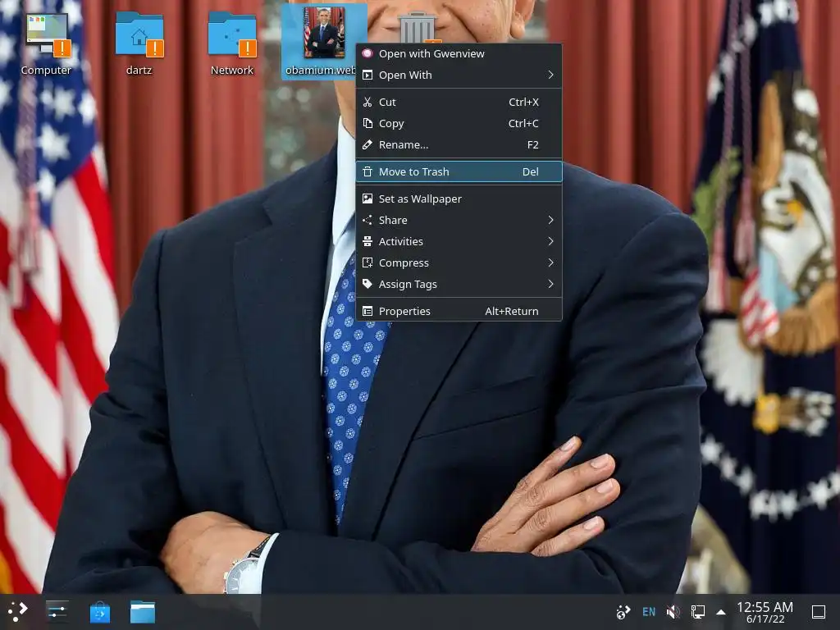Open the network connections tray icon
This screenshot has width=840, height=630.
pyautogui.click(x=697, y=612)
